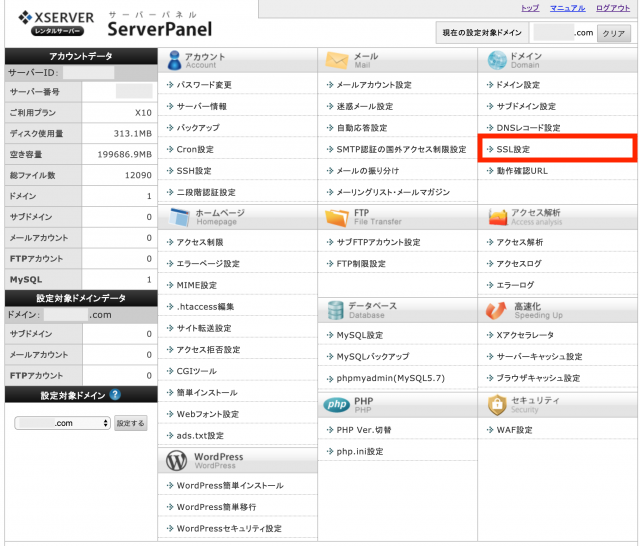Viewport: 640px width, 546px height.
Task: Open サイト転送設定
Action: pos(204,328)
